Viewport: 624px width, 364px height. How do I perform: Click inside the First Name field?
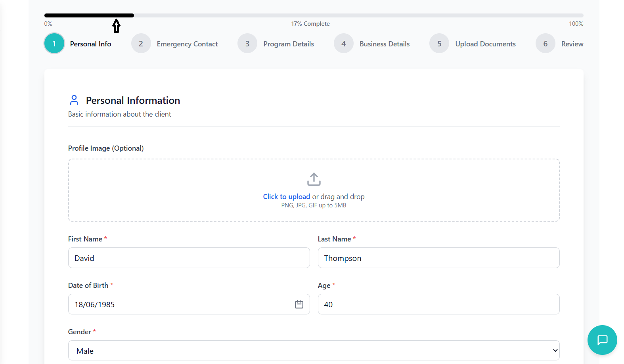tap(189, 258)
